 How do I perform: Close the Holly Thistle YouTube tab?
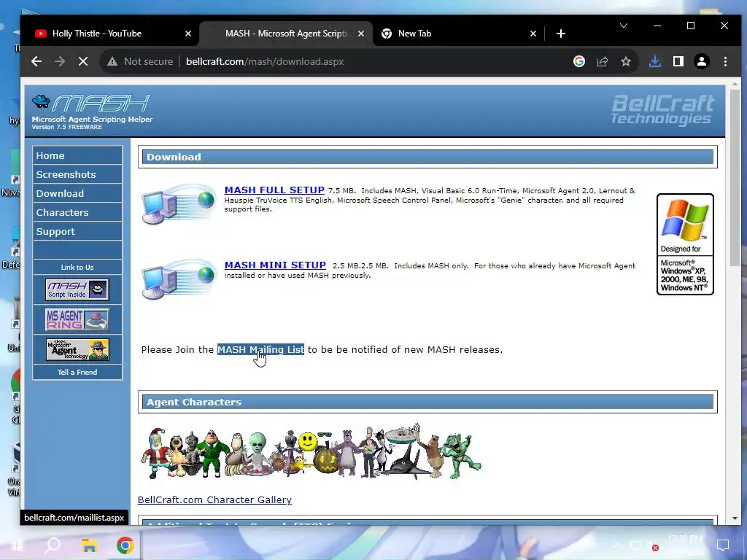[188, 34]
